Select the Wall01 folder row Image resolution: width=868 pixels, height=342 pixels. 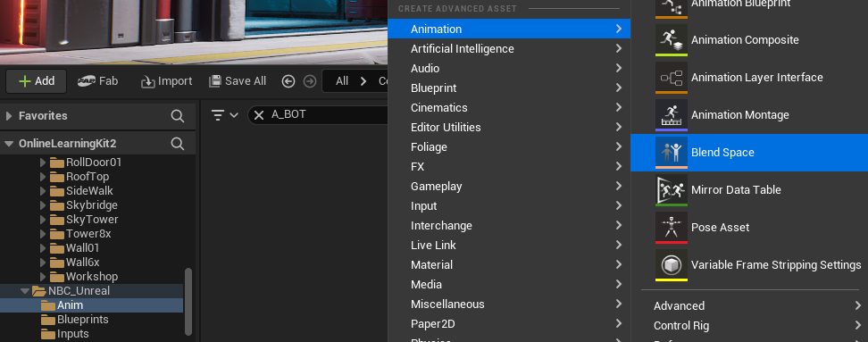click(92, 248)
